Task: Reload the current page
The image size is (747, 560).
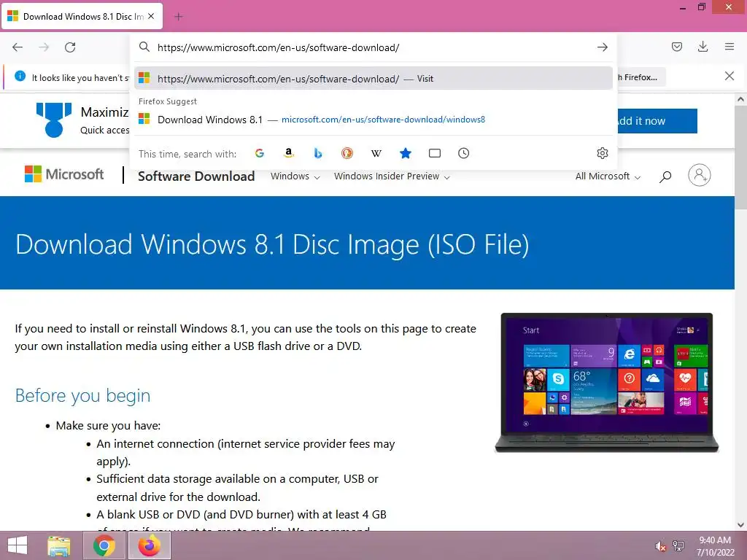Action: (x=70, y=47)
